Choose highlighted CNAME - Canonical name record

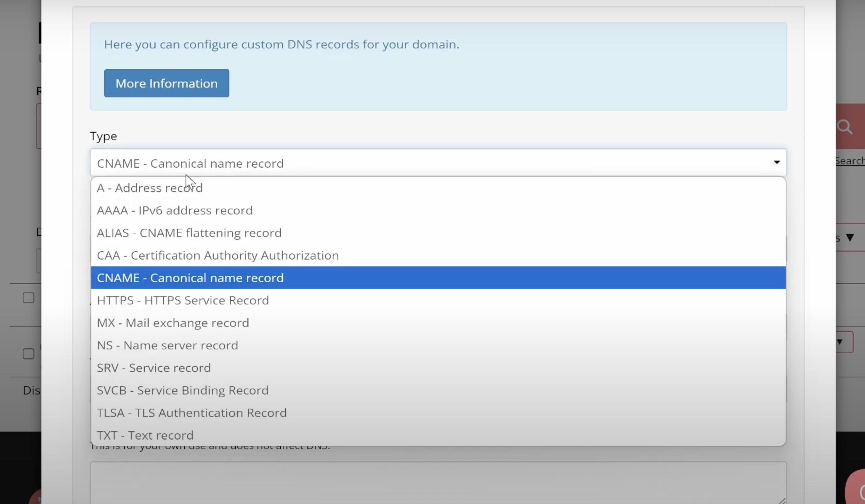point(190,278)
